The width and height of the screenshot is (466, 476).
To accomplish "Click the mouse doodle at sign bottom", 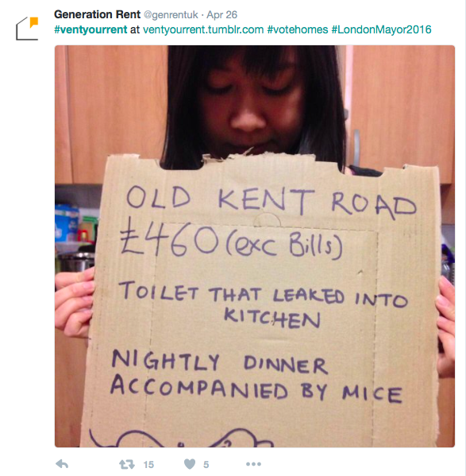I will [181, 438].
